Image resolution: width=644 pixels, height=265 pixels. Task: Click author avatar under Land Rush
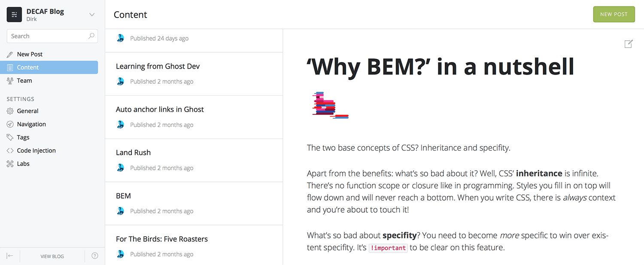tap(121, 168)
